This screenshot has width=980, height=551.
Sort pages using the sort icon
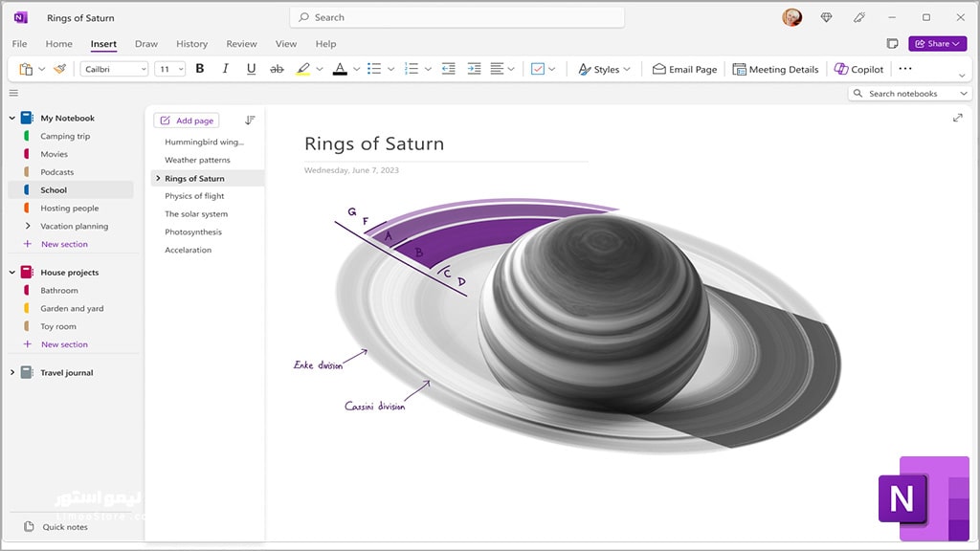pos(250,120)
